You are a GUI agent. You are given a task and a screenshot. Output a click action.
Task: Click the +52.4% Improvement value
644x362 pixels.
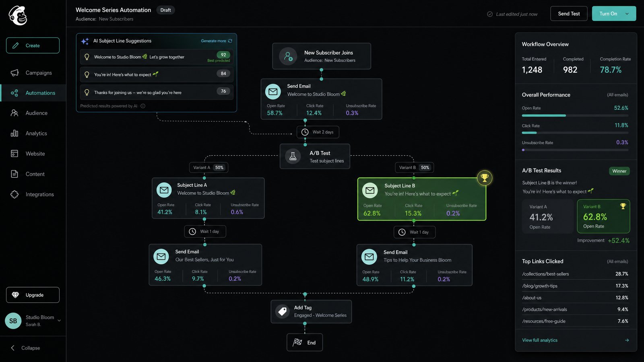click(619, 241)
